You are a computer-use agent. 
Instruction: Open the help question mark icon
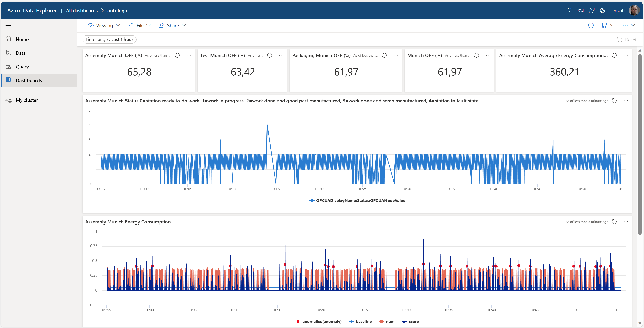tap(569, 10)
